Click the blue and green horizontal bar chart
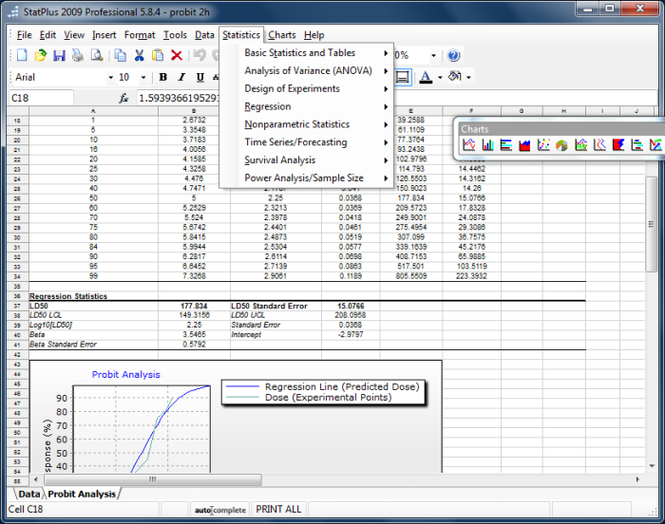This screenshot has width=665, height=524. pyautogui.click(x=637, y=145)
